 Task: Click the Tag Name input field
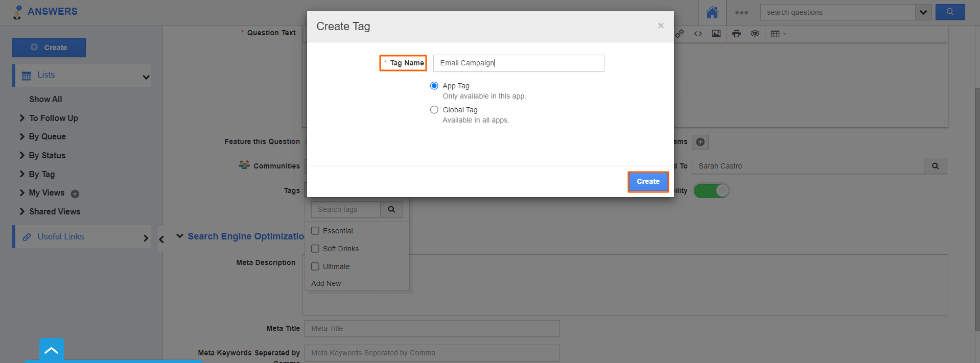coord(519,63)
